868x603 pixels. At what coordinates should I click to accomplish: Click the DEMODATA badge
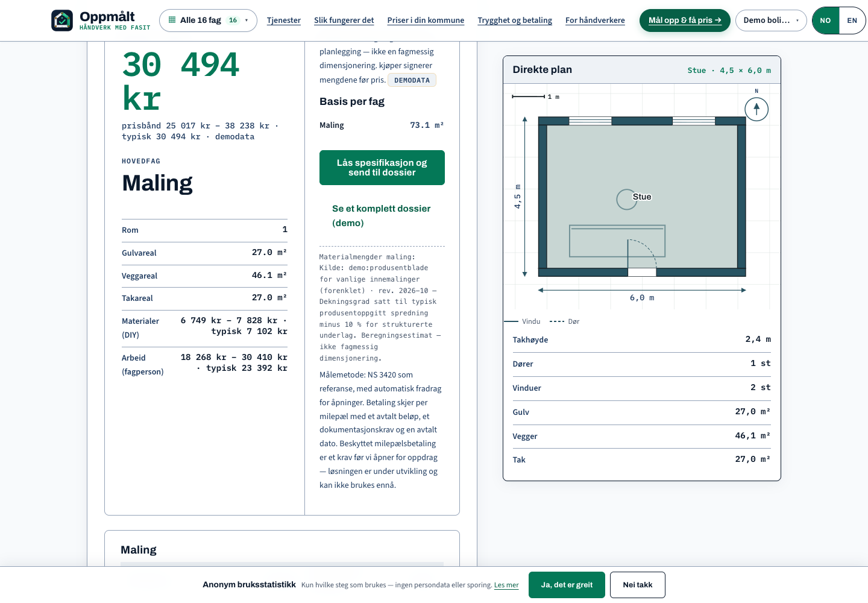tap(412, 80)
